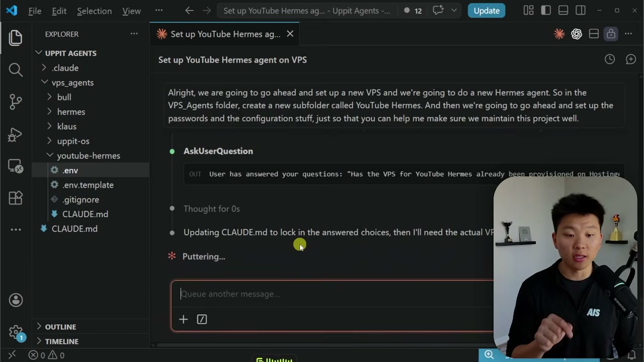Toggle the secondary side bar

pos(581,11)
